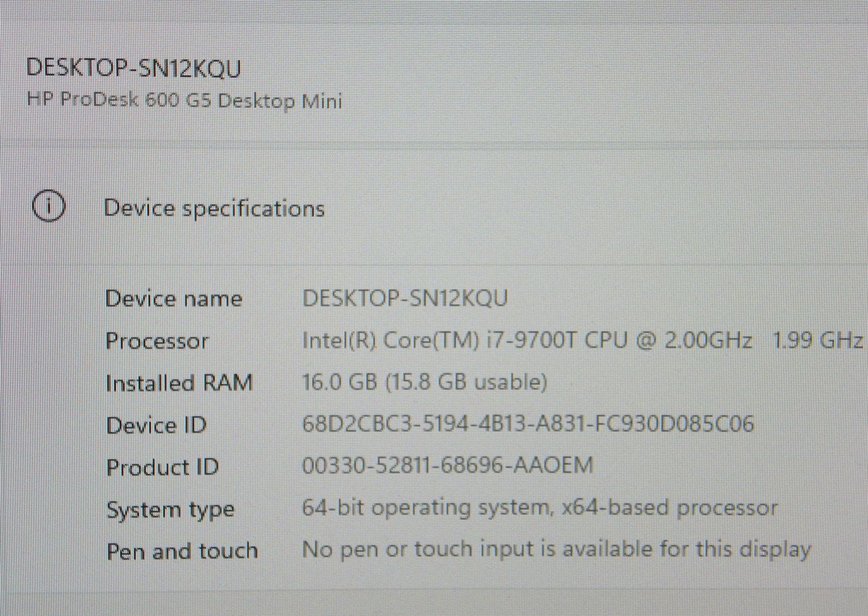Click the Product ID label
This screenshot has width=868, height=616.
click(x=162, y=467)
